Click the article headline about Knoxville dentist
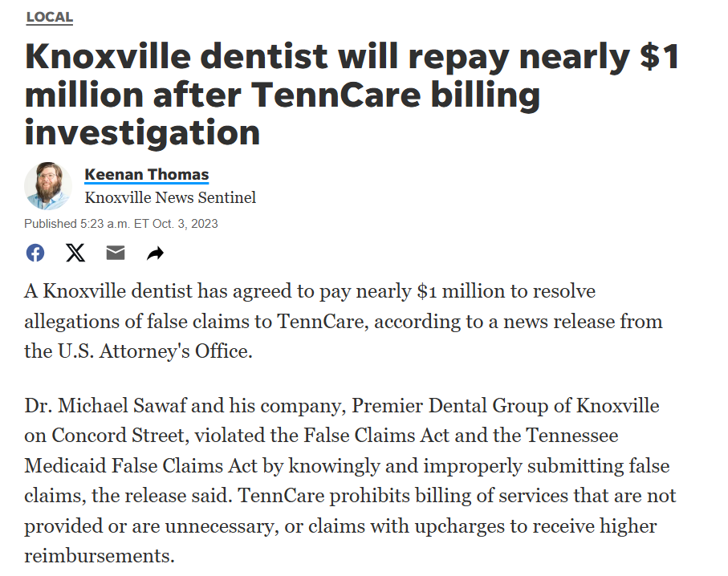The image size is (728, 576). pos(352,94)
